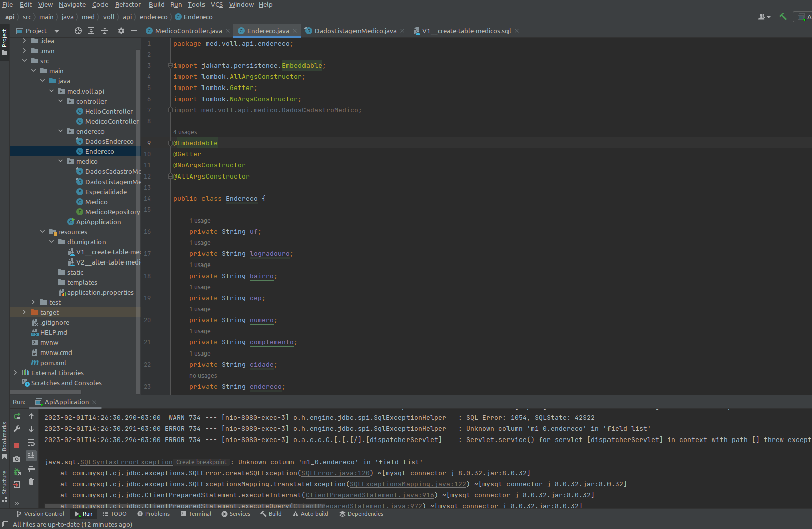The height and width of the screenshot is (529, 812).
Task: Open the Dependencies tool window
Action: 361,514
